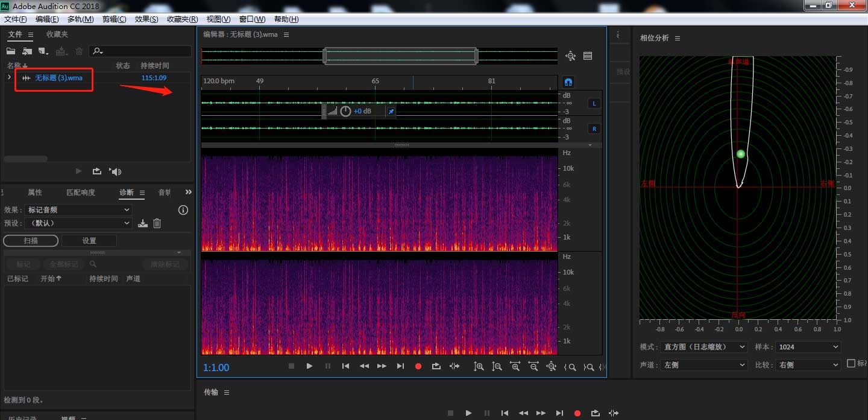The image size is (868, 420).
Task: Save the diagnostics preset with the download icon
Action: point(142,223)
